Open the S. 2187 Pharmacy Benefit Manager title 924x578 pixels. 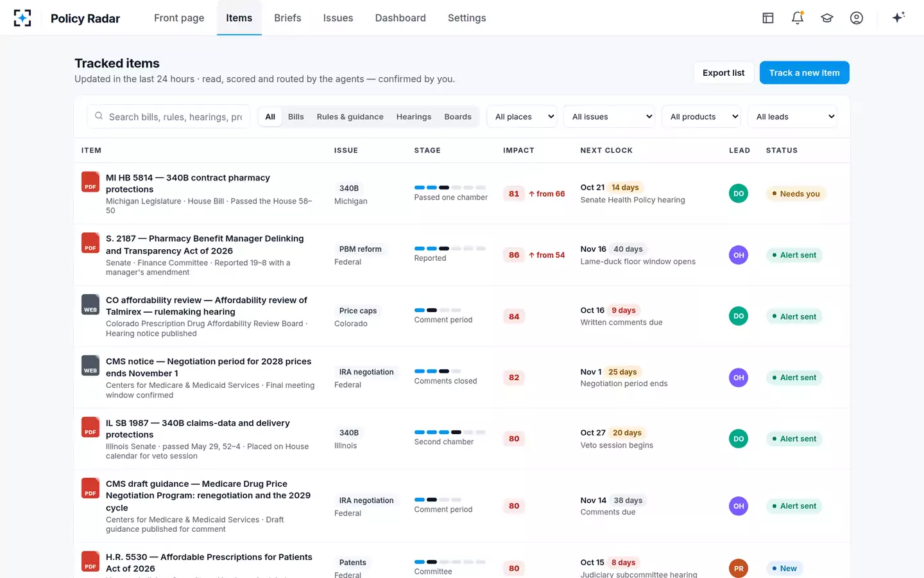pyautogui.click(x=205, y=245)
